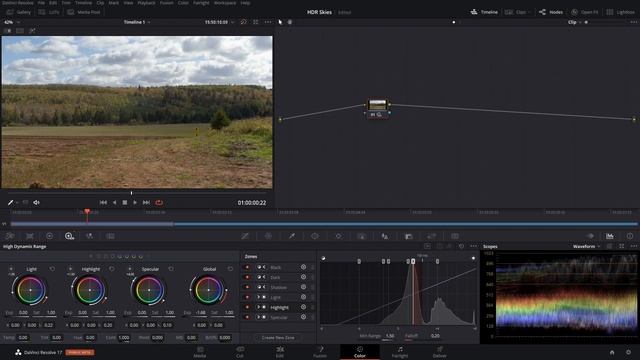This screenshot has width=640, height=360.
Task: Open the File menu
Action: pos(41,3)
